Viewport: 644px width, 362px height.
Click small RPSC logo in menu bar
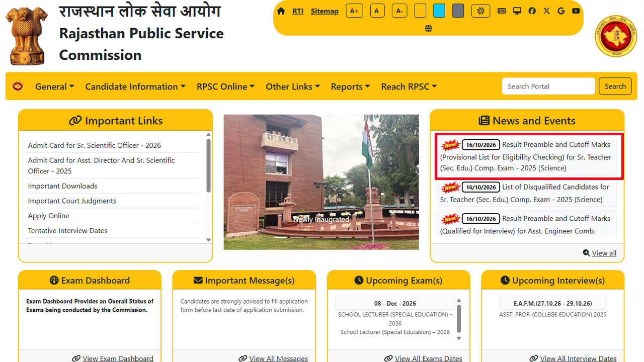[x=18, y=86]
